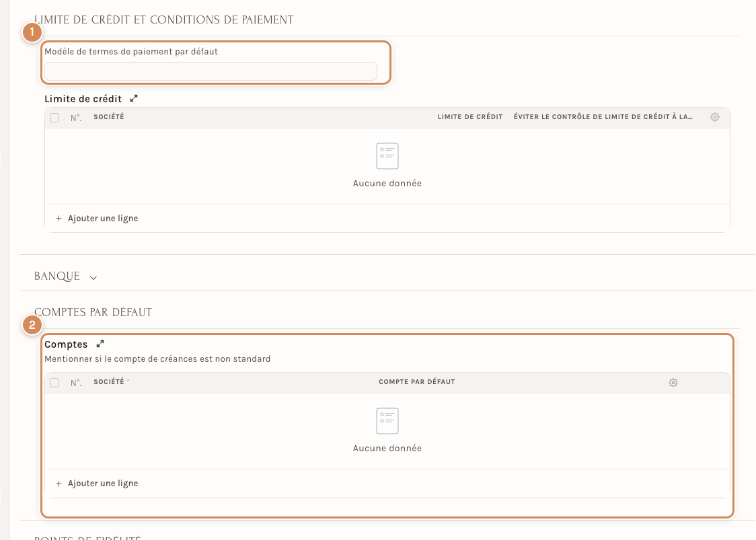Viewport: 756px width, 540px height.
Task: Click the Banque section heading
Action: click(x=57, y=276)
